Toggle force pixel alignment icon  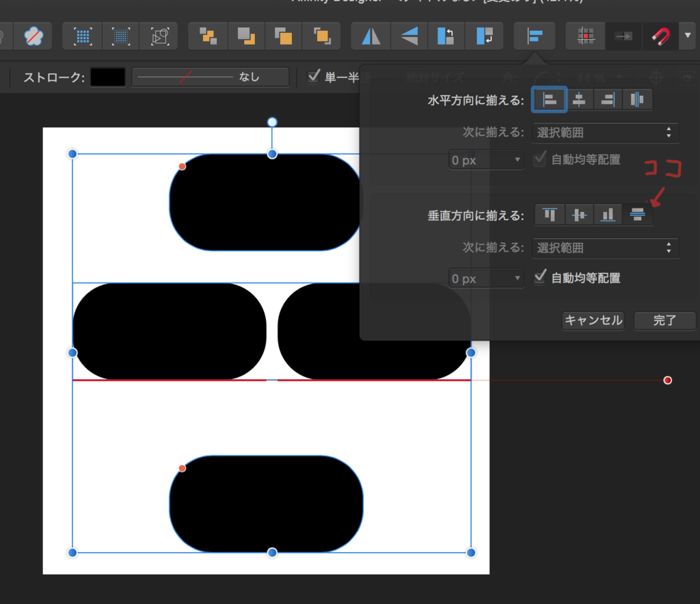[585, 36]
